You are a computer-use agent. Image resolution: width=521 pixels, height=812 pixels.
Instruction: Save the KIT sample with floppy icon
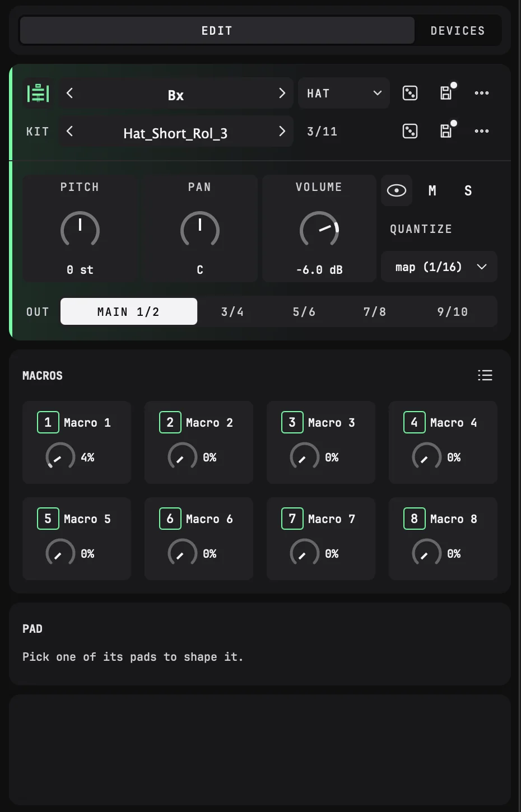(x=446, y=131)
